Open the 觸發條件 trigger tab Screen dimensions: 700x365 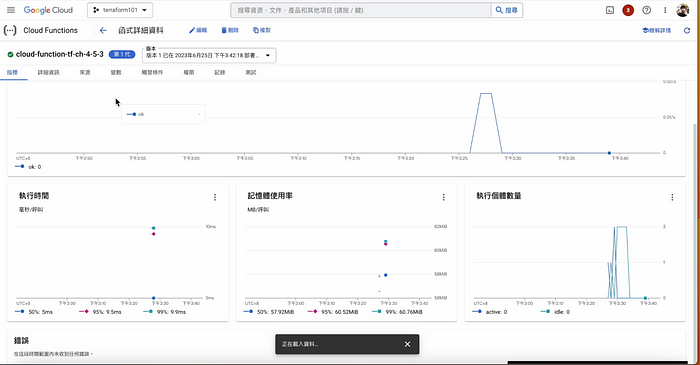click(152, 72)
